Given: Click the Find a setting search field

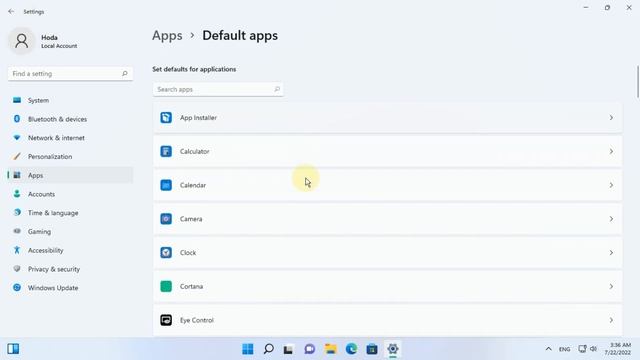Looking at the screenshot, I should click(70, 73).
